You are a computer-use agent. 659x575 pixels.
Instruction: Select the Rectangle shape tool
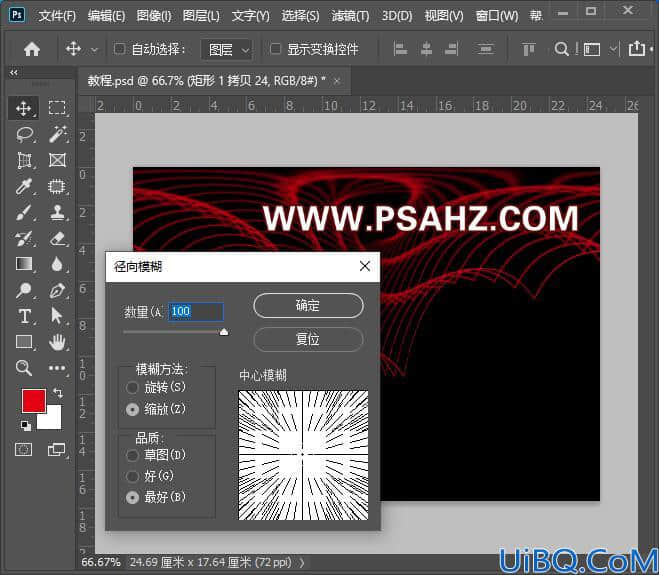[24, 342]
